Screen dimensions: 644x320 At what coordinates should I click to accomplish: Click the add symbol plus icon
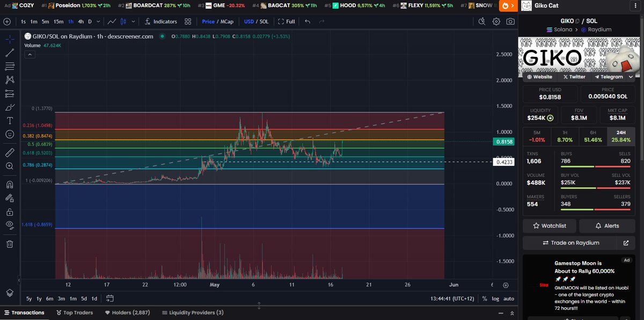pos(6,21)
